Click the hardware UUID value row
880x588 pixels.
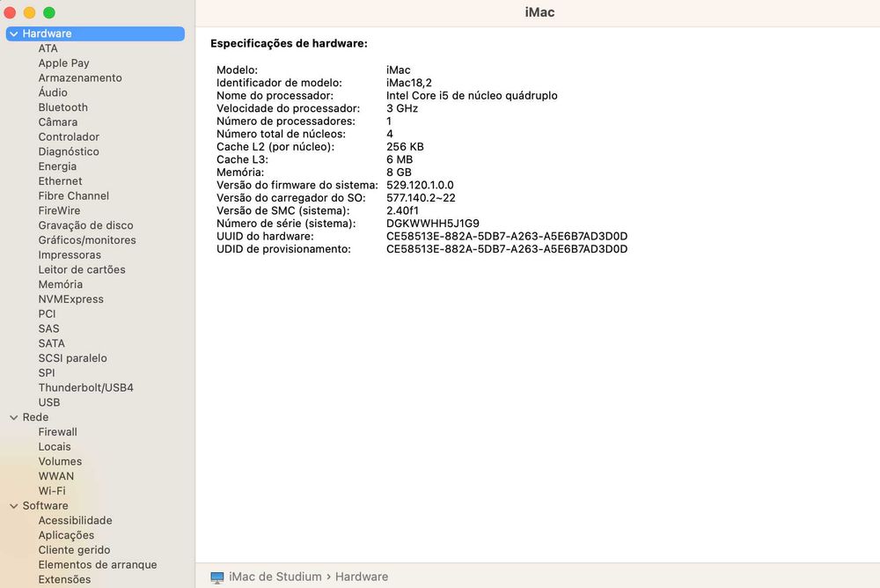point(507,237)
